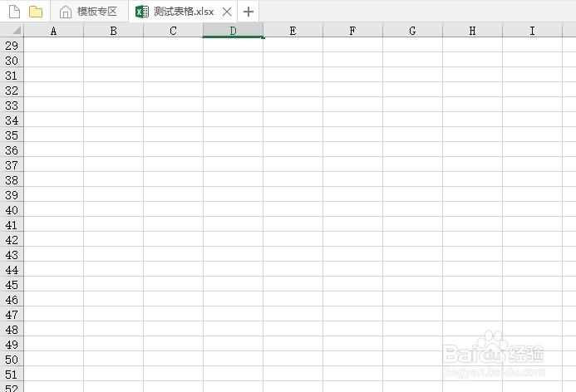This screenshot has width=576, height=392.
Task: Select row 38 header
Action: tap(12, 180)
